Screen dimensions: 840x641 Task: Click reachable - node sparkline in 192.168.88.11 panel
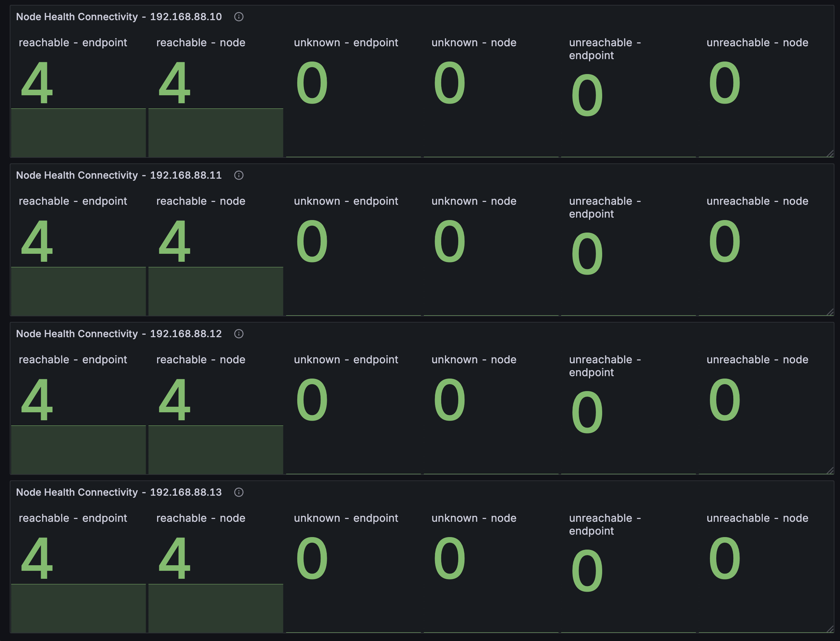(x=216, y=291)
